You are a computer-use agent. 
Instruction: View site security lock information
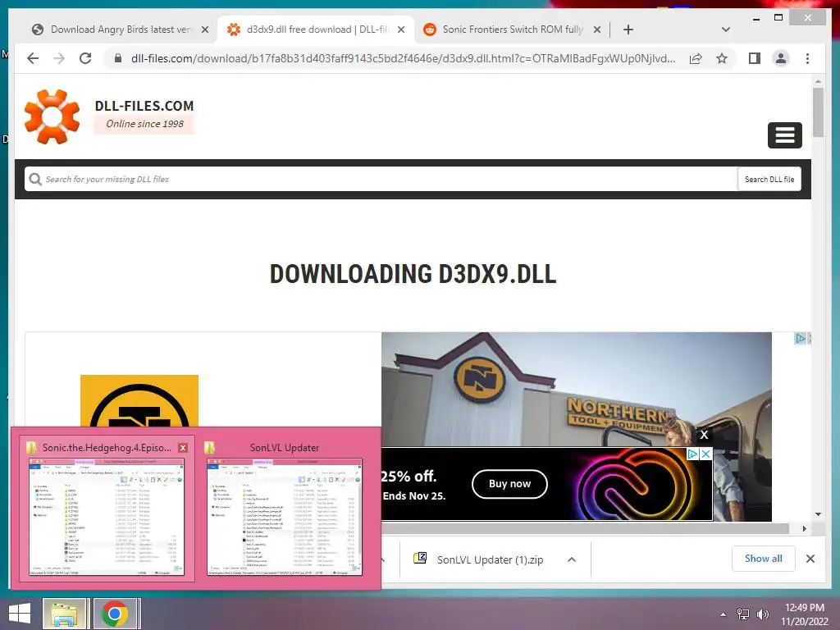pos(118,58)
